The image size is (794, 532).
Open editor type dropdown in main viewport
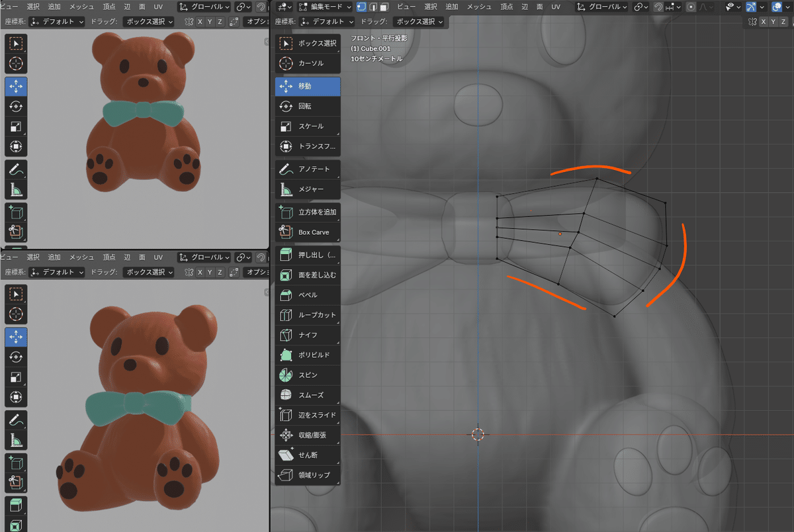[285, 7]
